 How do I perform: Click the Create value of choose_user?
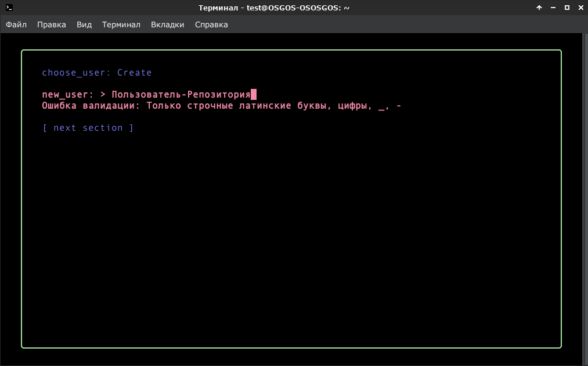pos(134,73)
